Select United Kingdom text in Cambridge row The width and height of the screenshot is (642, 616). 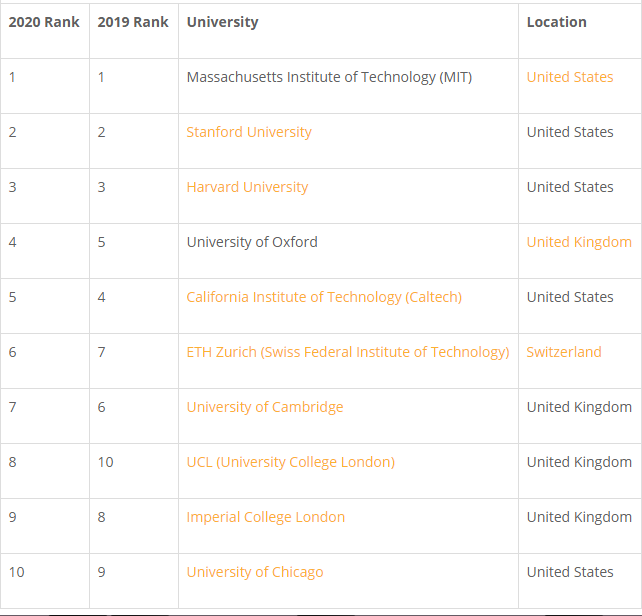pos(579,407)
